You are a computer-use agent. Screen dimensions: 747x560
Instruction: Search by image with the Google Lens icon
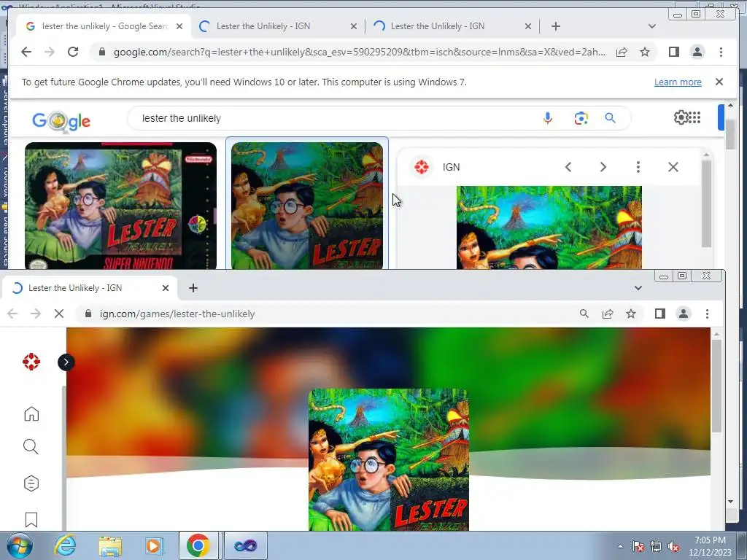(581, 118)
